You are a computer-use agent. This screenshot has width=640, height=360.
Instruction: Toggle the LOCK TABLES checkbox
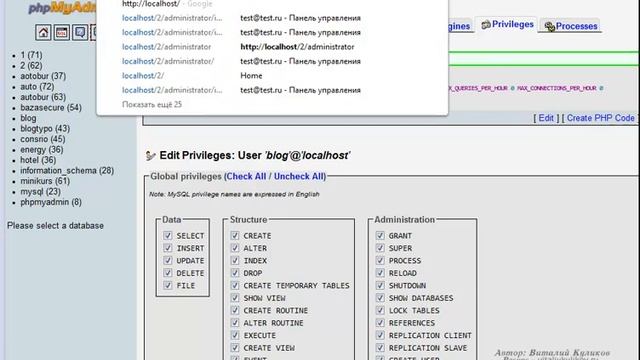380,310
